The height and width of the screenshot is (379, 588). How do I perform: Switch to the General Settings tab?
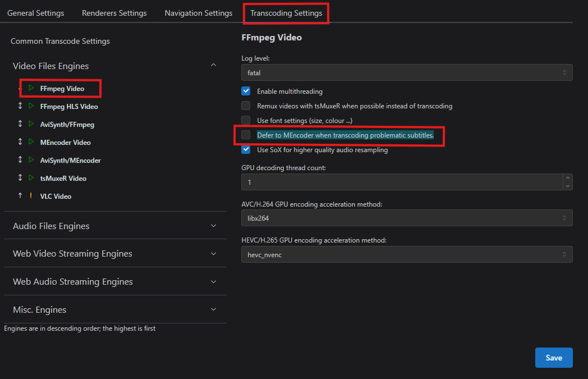pos(35,13)
